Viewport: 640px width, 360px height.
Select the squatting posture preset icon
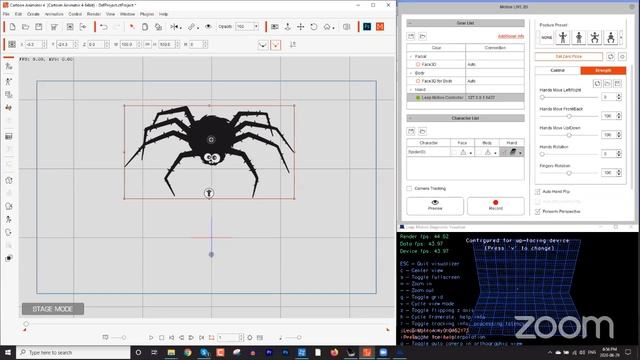click(595, 37)
